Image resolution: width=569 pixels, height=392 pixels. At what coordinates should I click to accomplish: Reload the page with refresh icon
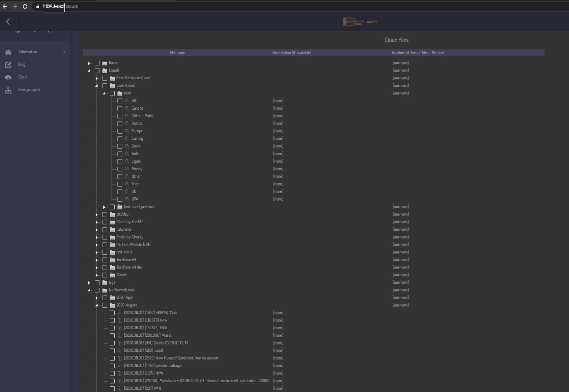25,6
